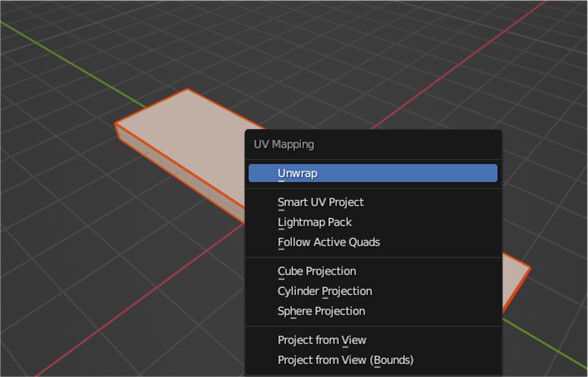This screenshot has width=588, height=377.
Task: Choose Sphere Projection option
Action: pos(373,311)
